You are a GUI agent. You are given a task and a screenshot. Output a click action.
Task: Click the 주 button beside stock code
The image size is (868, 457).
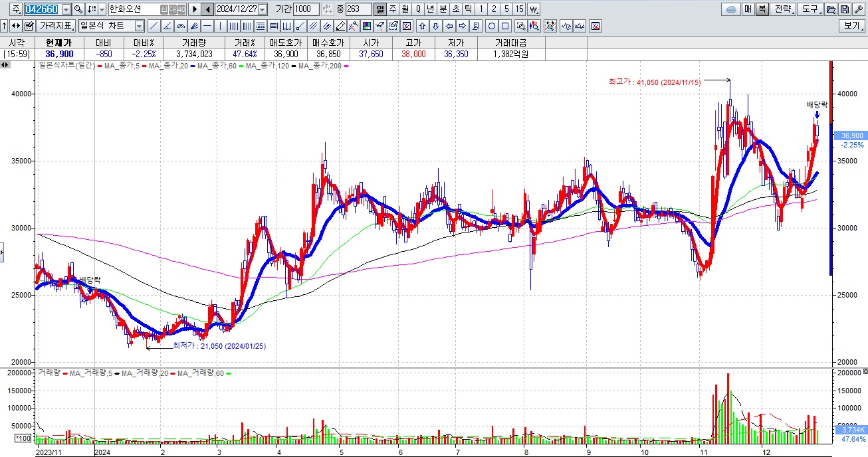[15, 9]
